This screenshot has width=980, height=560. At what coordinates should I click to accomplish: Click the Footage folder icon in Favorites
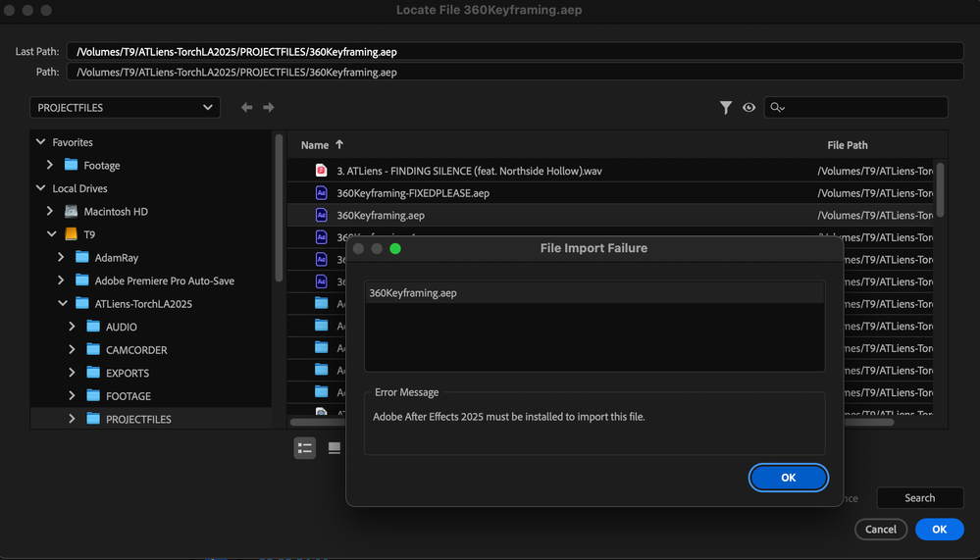point(72,165)
